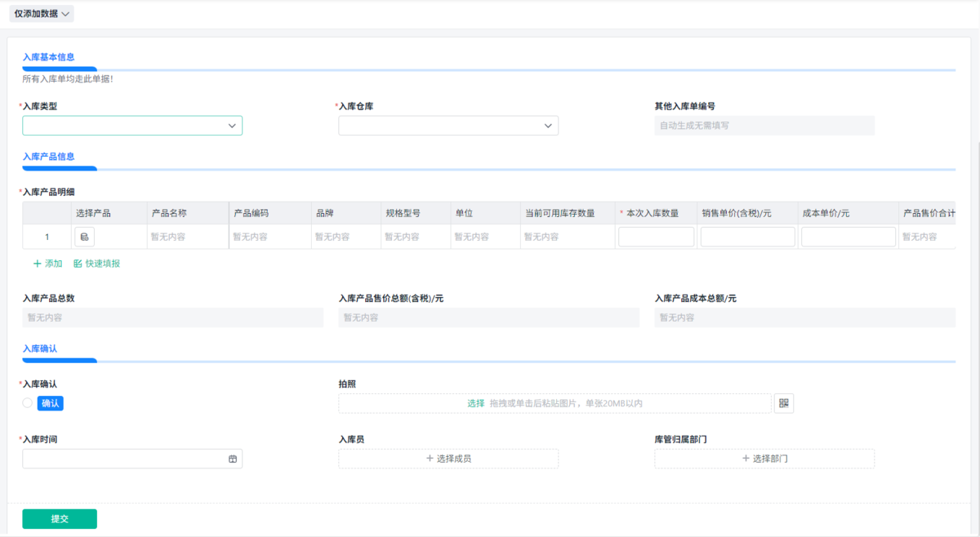Switch to 入库基本信息 section tab
980x537 pixels.
click(49, 57)
